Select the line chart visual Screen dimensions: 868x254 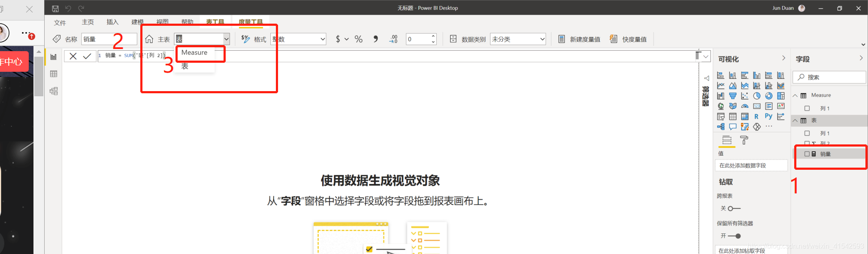click(721, 86)
